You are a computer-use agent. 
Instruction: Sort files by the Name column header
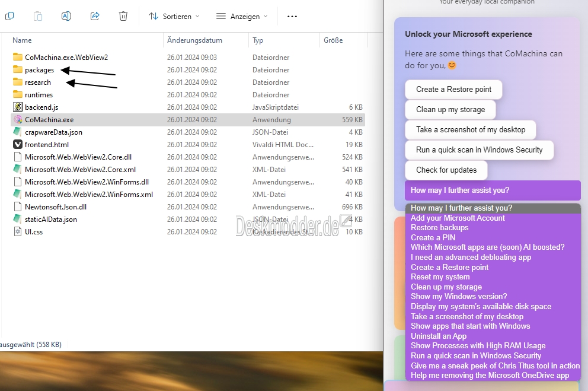click(x=22, y=40)
